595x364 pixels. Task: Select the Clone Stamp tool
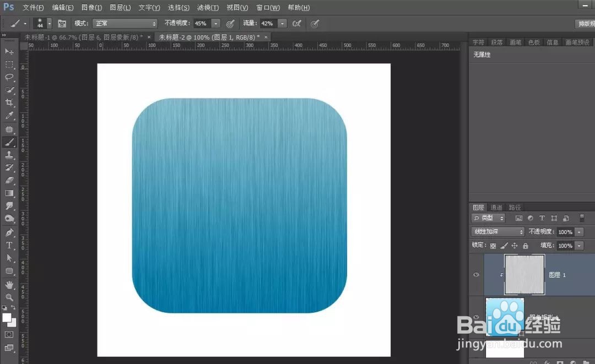9,155
